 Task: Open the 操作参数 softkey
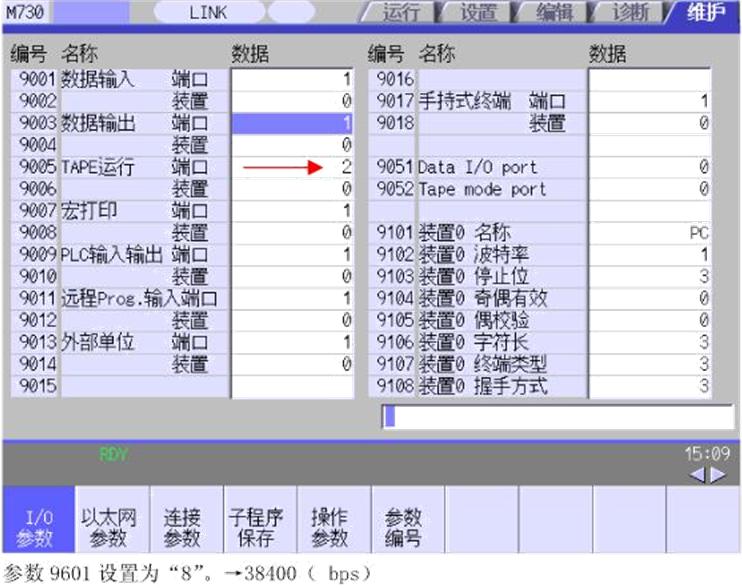coord(334,519)
